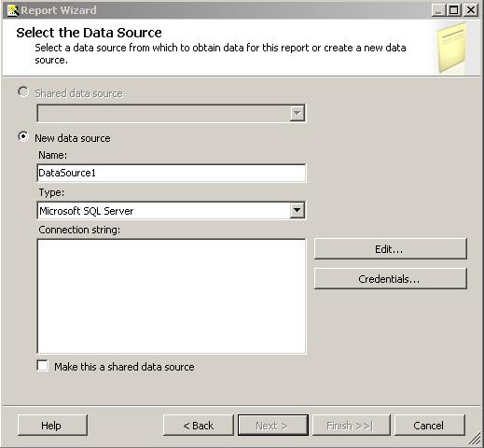Expand the Type dropdown arrow
484x448 pixels.
(x=297, y=210)
